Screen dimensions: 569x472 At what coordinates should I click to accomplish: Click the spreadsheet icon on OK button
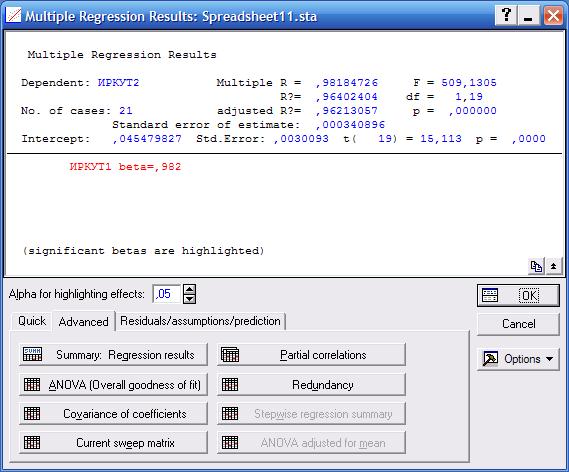(490, 295)
